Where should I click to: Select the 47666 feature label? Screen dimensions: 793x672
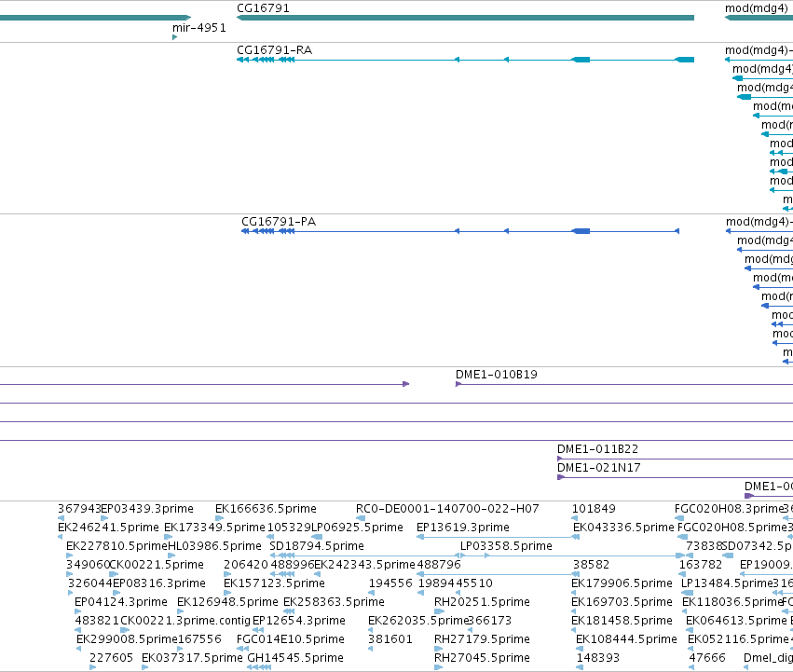point(707,658)
